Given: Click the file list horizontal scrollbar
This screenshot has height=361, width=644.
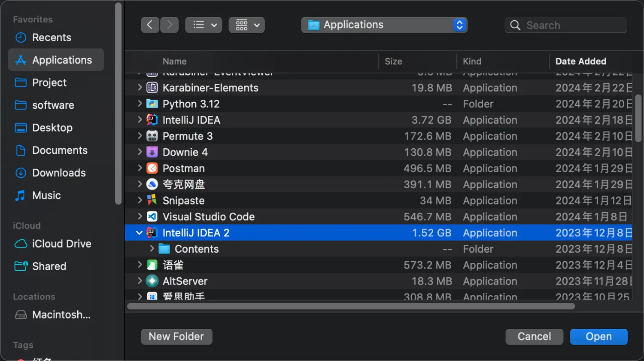Looking at the screenshot, I should [351, 306].
